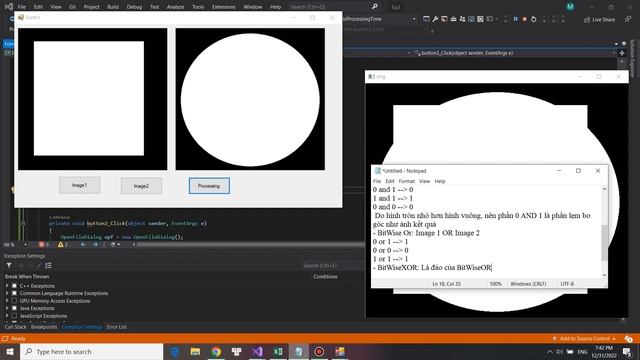Screen dimensions: 640x360
Task: Click the Image1 button in Form1
Action: [80, 185]
